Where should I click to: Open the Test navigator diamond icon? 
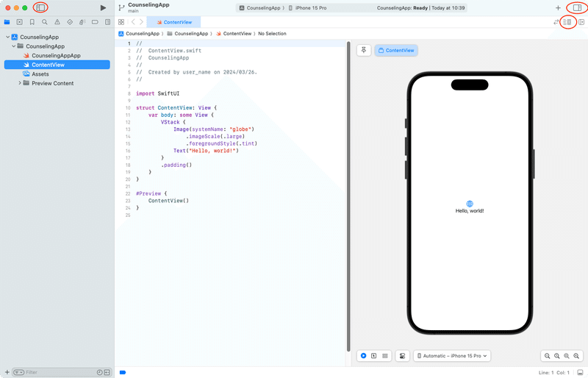70,22
